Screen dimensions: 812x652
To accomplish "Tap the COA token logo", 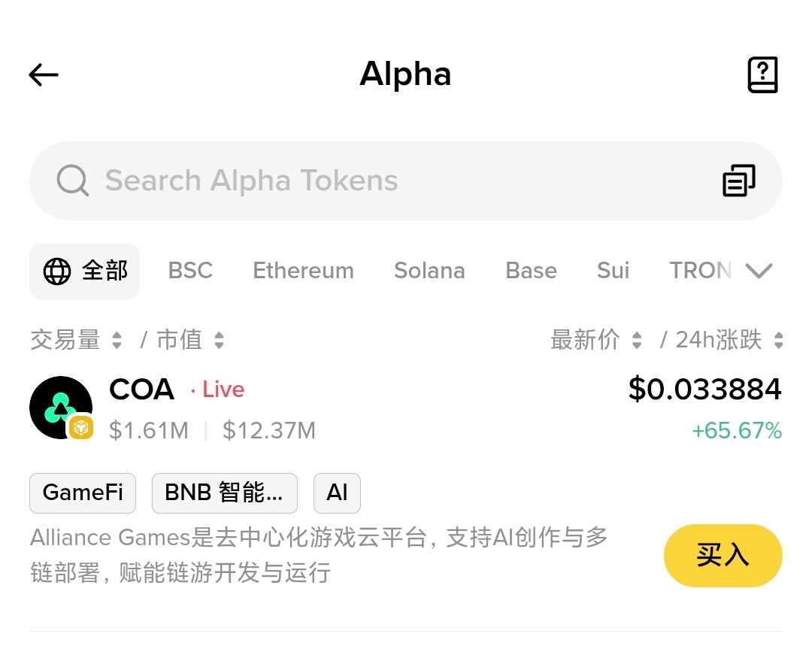I will tap(60, 407).
